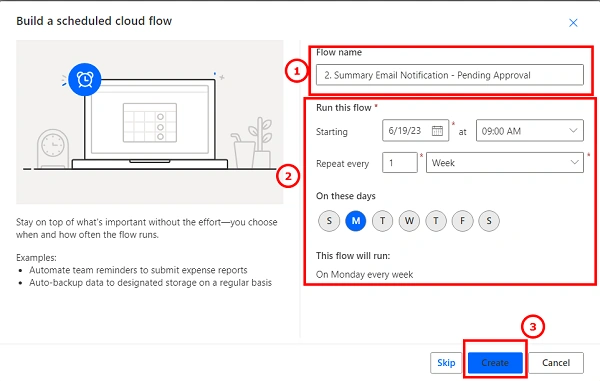Toggle the Monday day button

(x=355, y=221)
